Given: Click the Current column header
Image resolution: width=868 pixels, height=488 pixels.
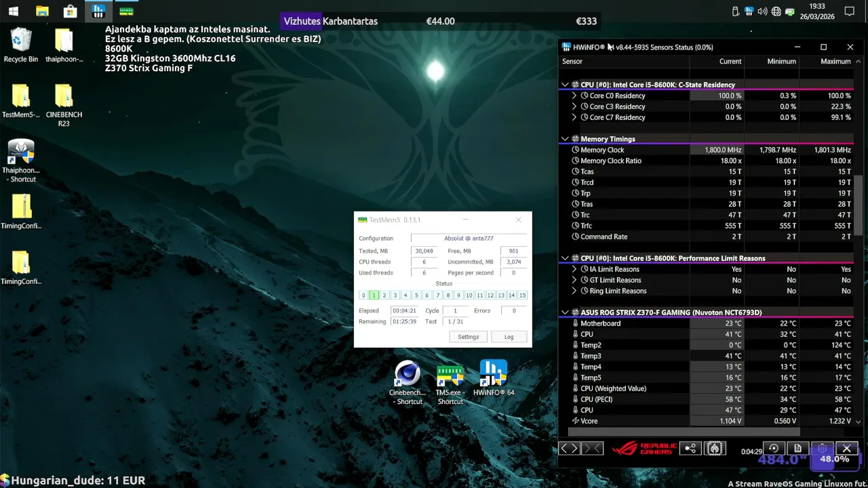Looking at the screenshot, I should (x=717, y=61).
